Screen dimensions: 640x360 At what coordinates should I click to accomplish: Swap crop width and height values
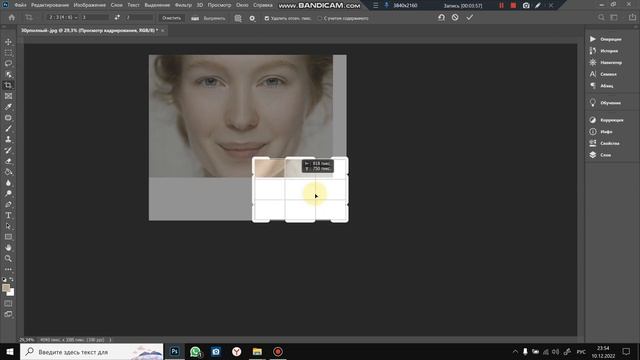pos(117,18)
